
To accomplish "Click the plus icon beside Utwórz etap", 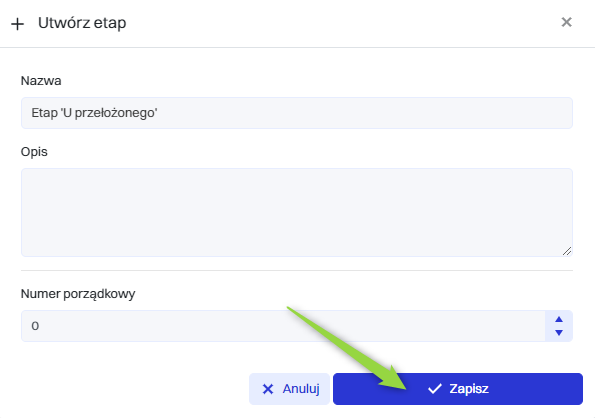I will point(17,24).
